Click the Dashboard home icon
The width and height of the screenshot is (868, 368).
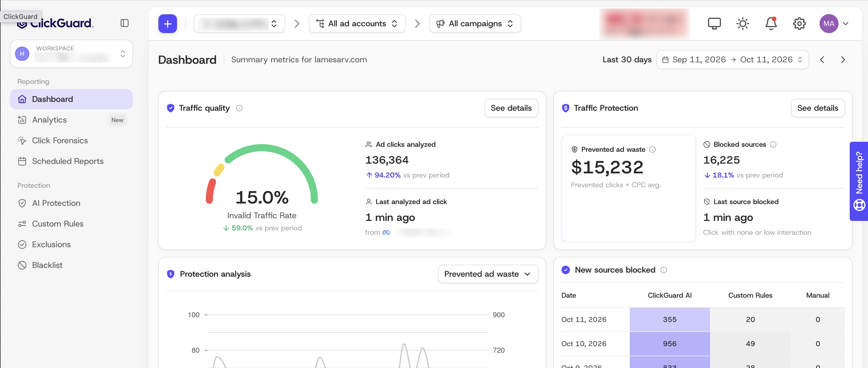tap(22, 99)
